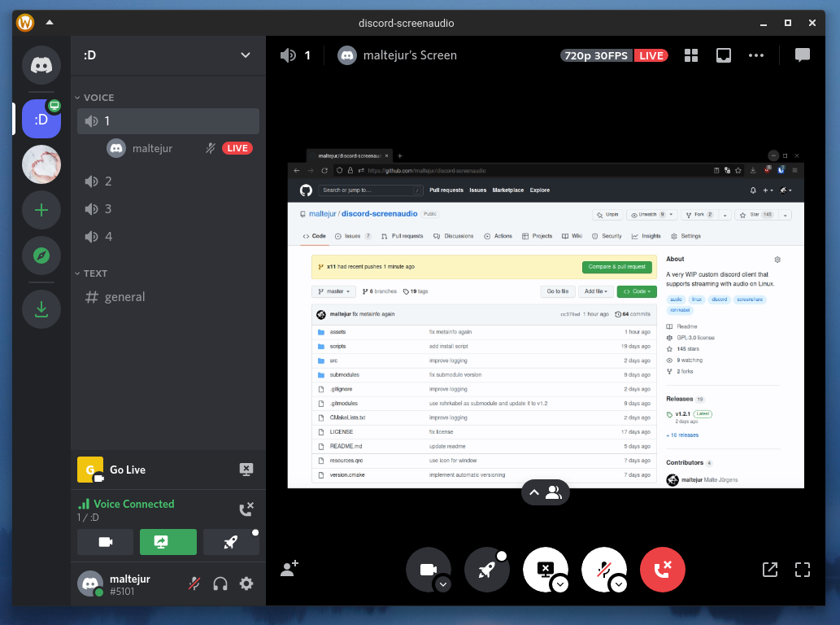Toggle green screen share sidebar button
The width and height of the screenshot is (840, 625).
[168, 542]
